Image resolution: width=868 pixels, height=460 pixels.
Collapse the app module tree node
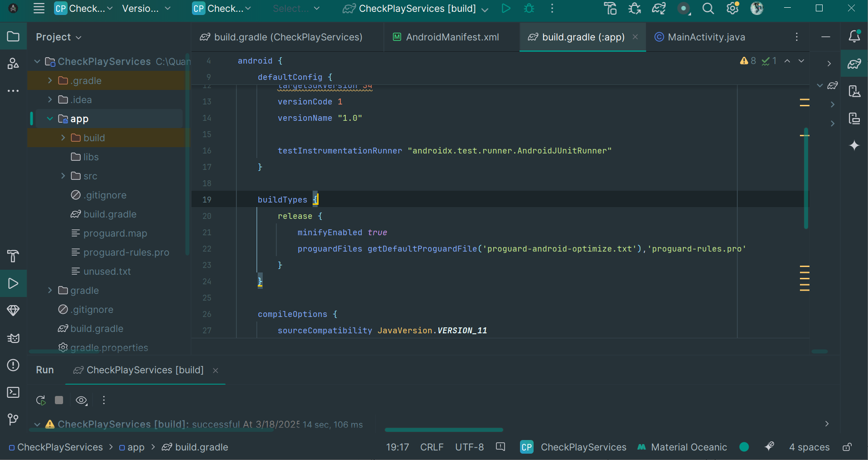tap(50, 119)
